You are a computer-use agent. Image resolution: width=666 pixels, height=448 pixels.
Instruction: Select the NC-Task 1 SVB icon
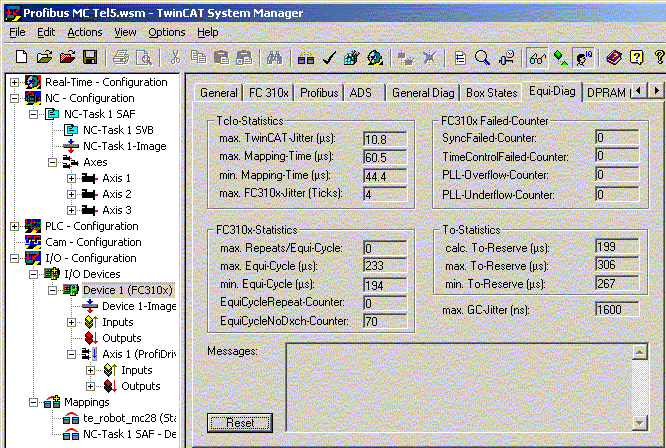71,130
